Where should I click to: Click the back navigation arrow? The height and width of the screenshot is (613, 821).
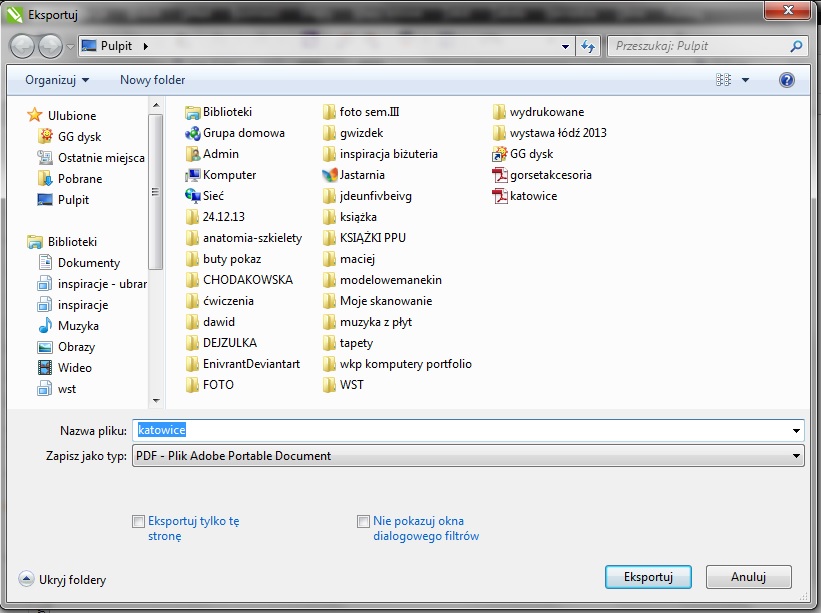(x=23, y=46)
